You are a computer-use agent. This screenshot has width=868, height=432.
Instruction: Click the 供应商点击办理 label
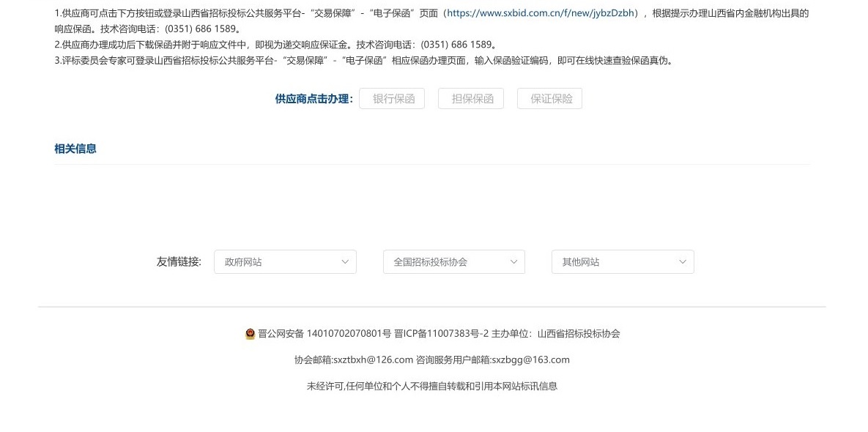[314, 99]
